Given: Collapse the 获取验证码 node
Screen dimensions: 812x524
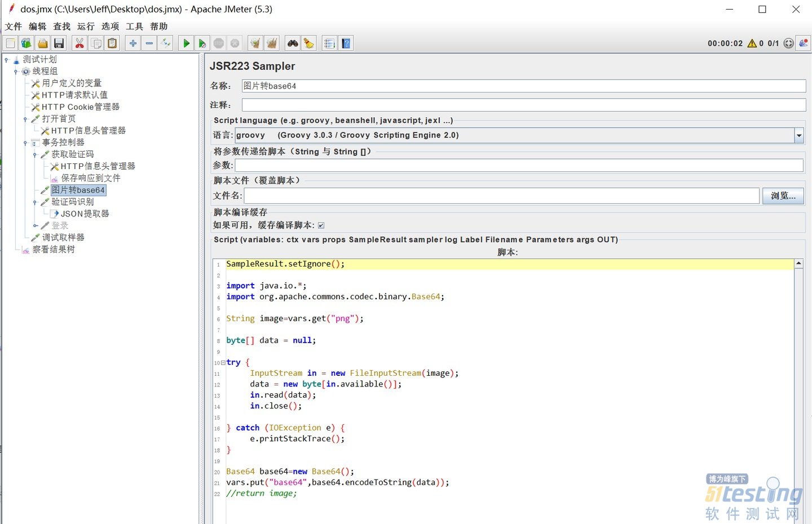Looking at the screenshot, I should point(35,154).
